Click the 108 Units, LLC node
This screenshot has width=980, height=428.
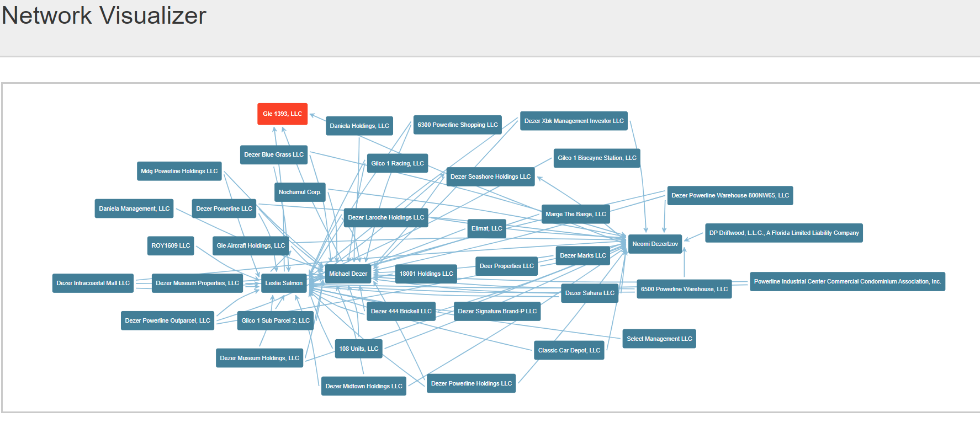(x=359, y=349)
